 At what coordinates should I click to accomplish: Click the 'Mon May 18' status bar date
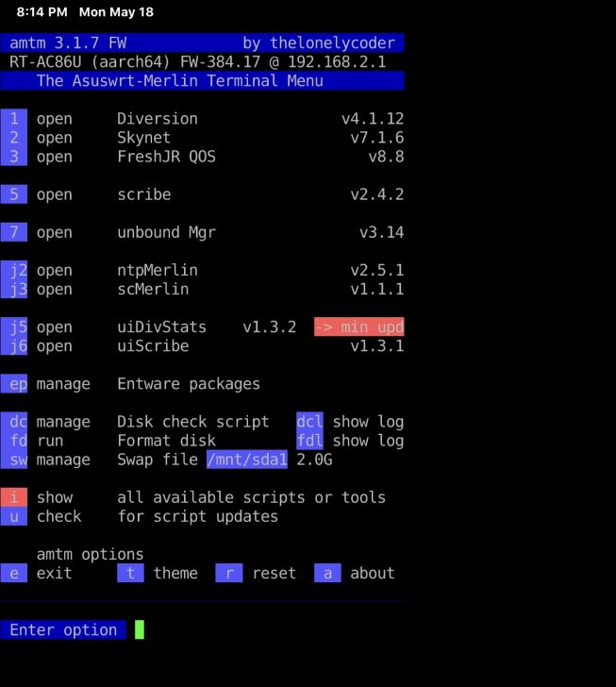pos(116,12)
